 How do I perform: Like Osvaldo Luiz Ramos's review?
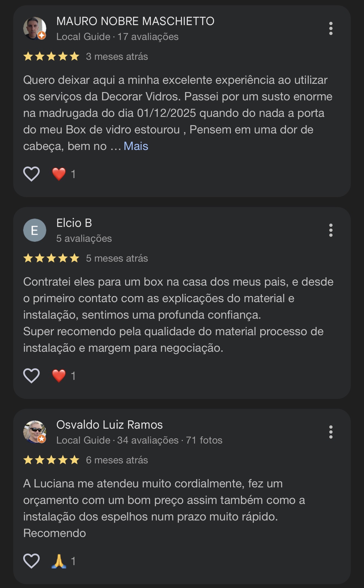pyautogui.click(x=31, y=561)
